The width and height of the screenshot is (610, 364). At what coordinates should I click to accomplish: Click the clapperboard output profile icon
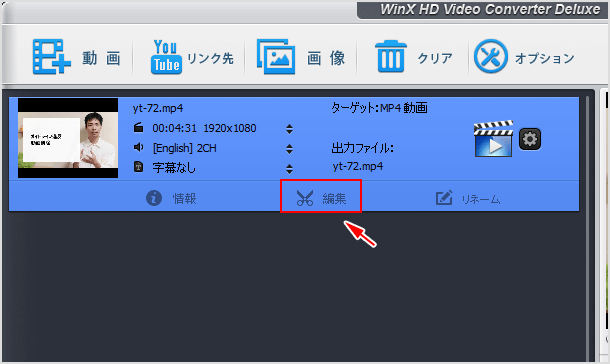[x=493, y=138]
